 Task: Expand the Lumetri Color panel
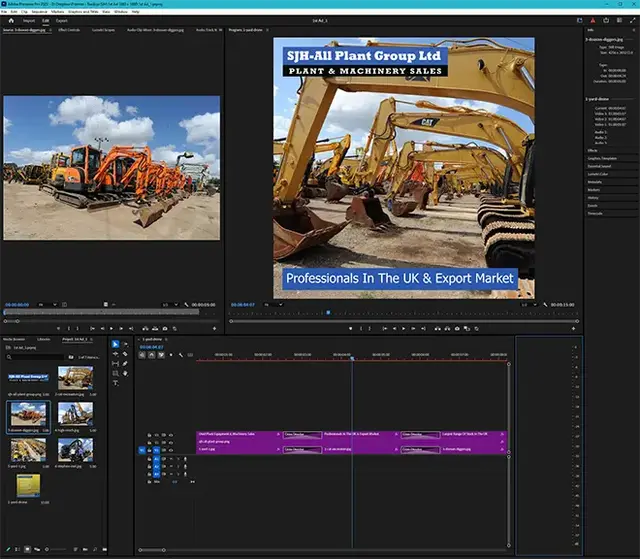pyautogui.click(x=598, y=174)
